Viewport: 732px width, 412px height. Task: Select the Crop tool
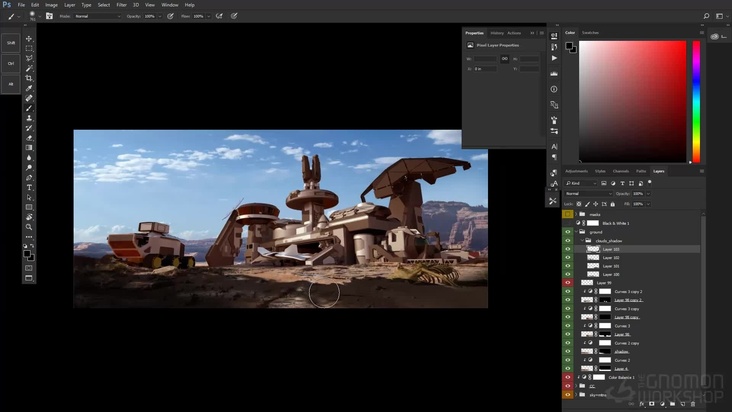[29, 78]
